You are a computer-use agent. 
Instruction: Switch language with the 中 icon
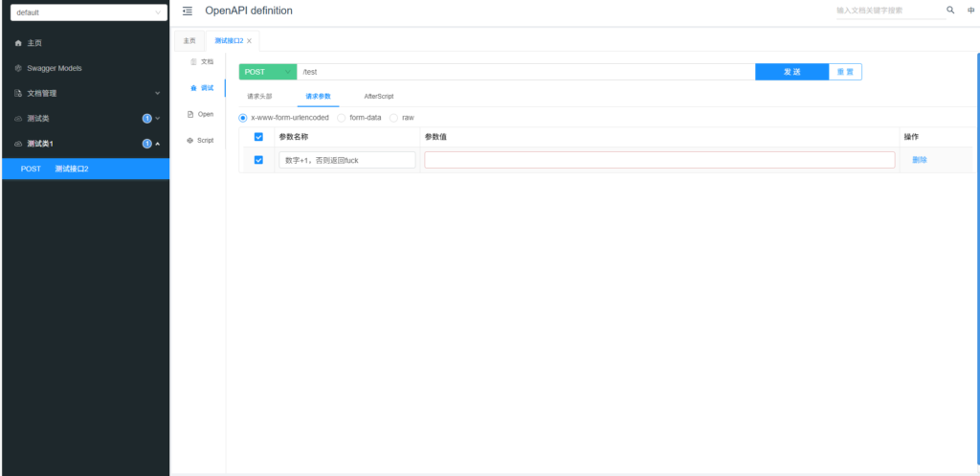[970, 11]
